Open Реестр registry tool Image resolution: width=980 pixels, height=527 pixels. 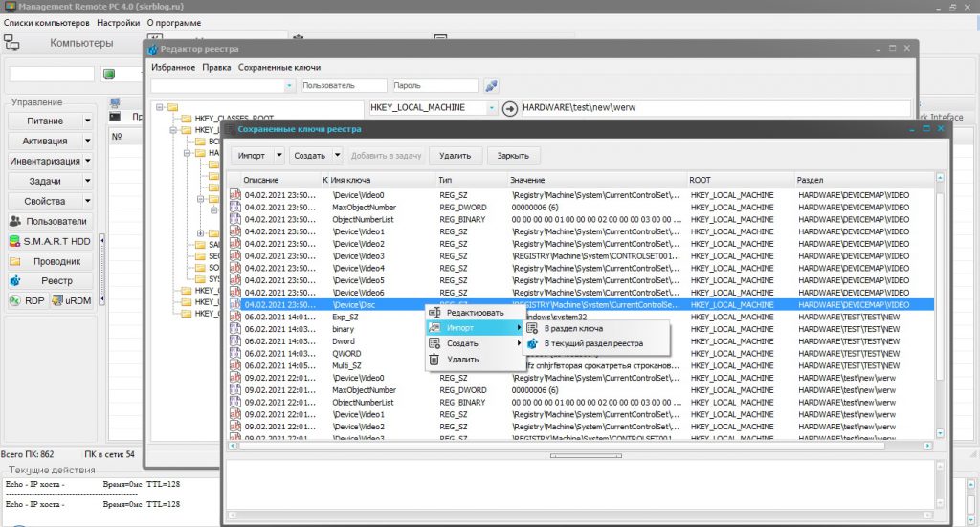point(50,281)
